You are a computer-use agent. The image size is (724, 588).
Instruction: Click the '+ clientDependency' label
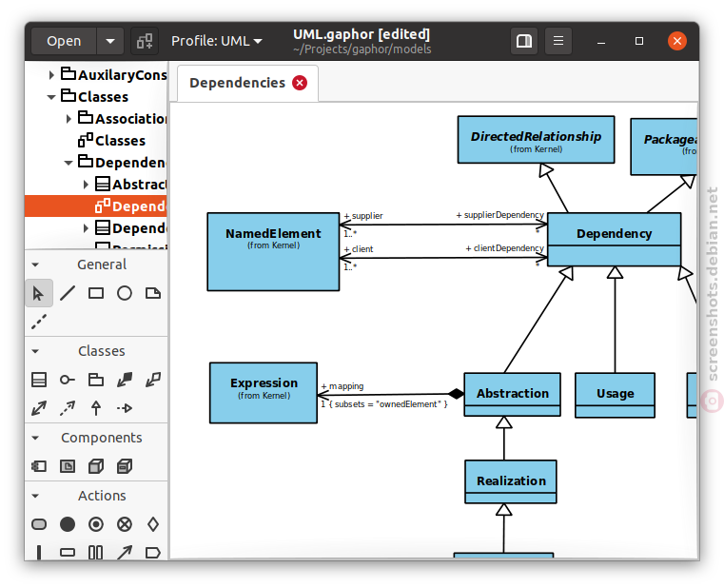point(504,248)
